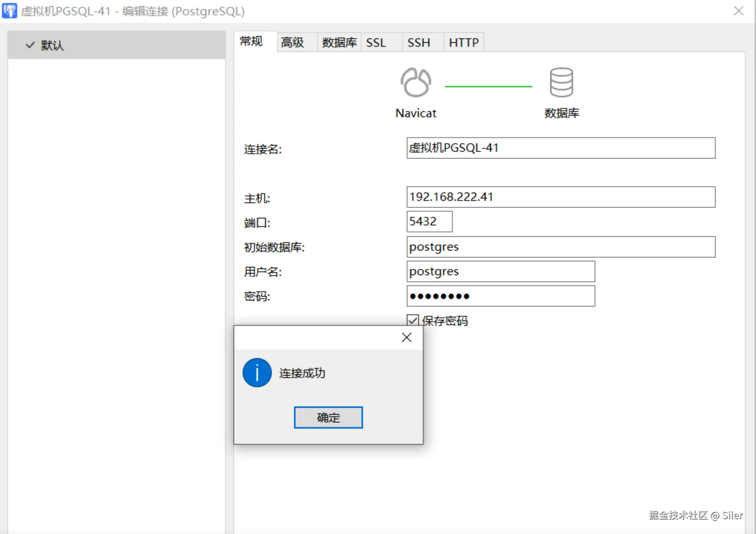Click the checkmark beside 默认
This screenshot has height=534, width=756.
point(30,45)
